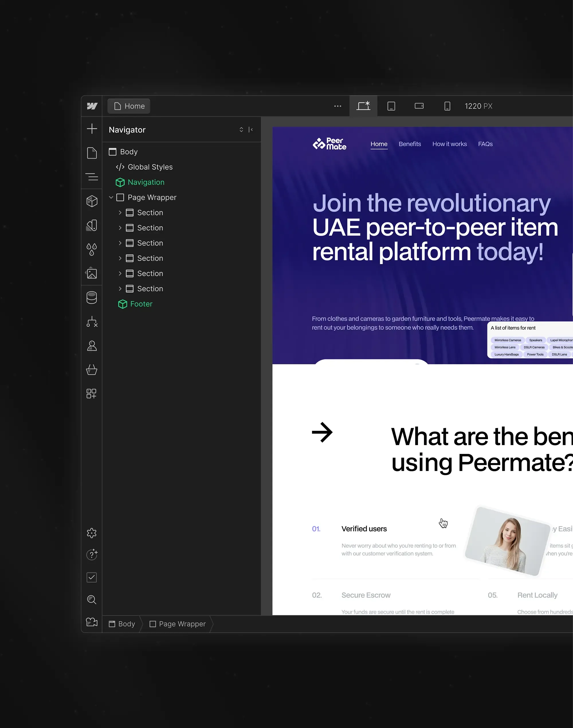Viewport: 573px width, 728px height.
Task: Open the three-dots more options menu
Action: point(337,106)
